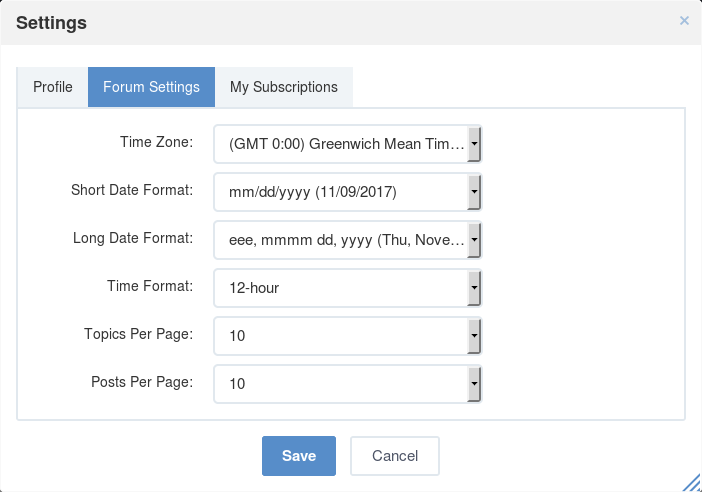This screenshot has height=492, width=702.
Task: Click the Cancel button
Action: coord(395,456)
